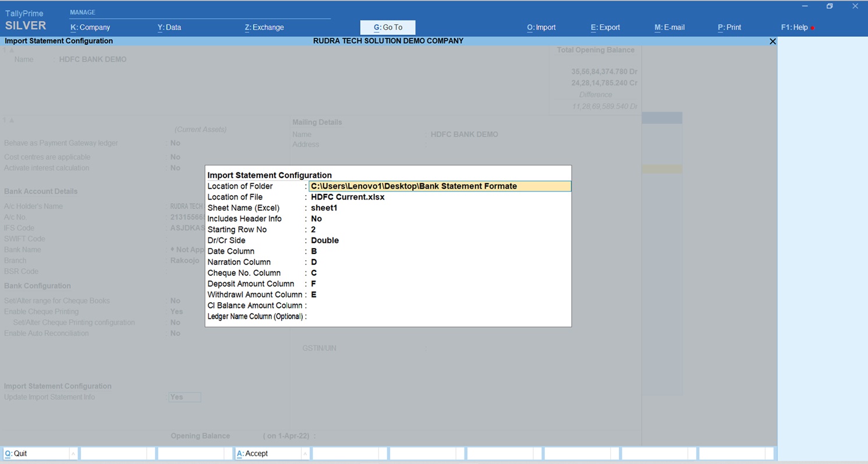Image resolution: width=868 pixels, height=464 pixels.
Task: Open F1: Help with red notification dot
Action: tap(796, 27)
